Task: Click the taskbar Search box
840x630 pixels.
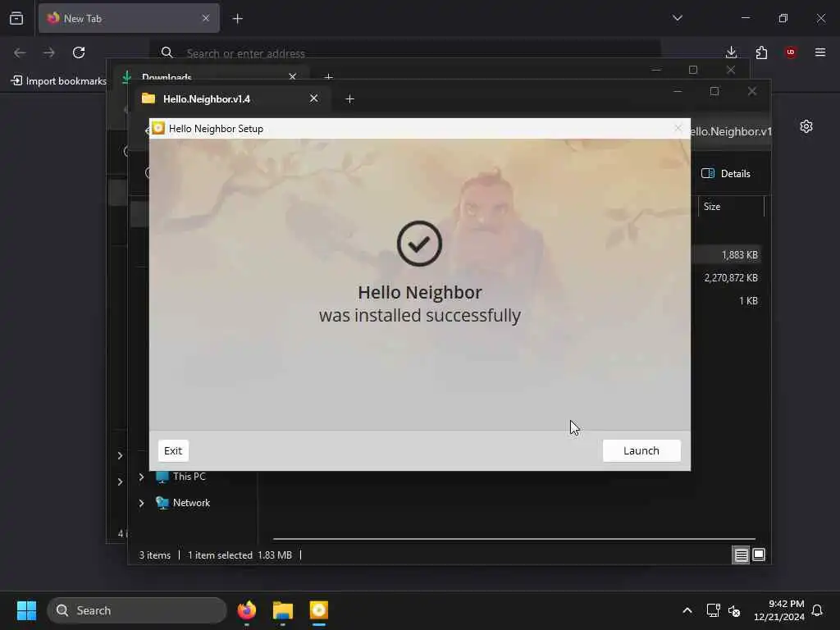Action: tap(137, 610)
